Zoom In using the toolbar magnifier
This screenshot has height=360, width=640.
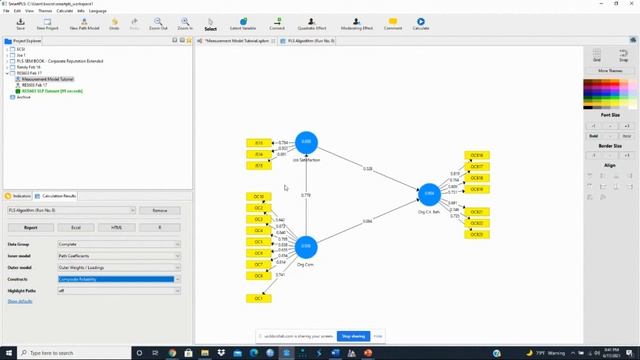pyautogui.click(x=185, y=24)
